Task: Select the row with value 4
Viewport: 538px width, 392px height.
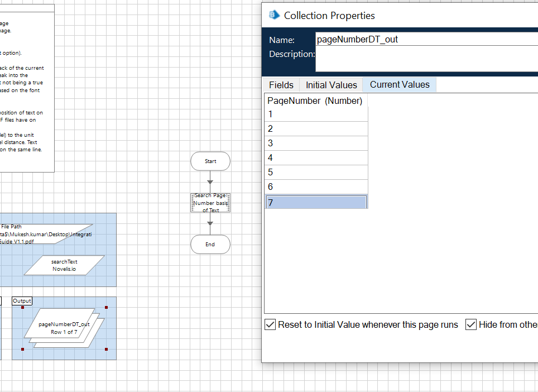Action: pos(316,158)
